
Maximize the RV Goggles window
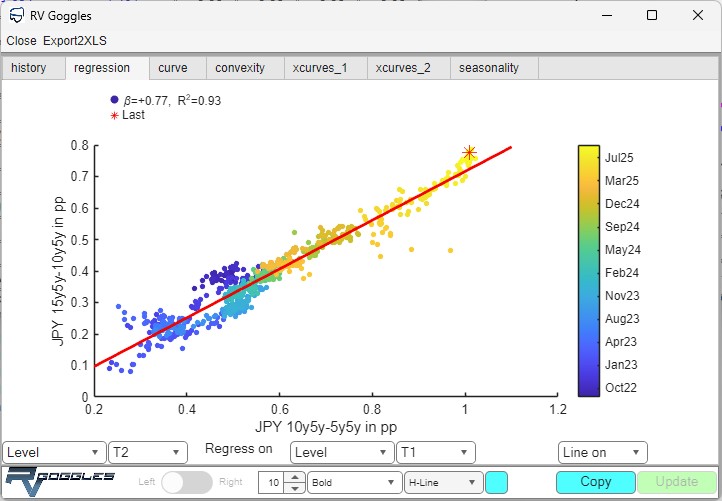652,16
